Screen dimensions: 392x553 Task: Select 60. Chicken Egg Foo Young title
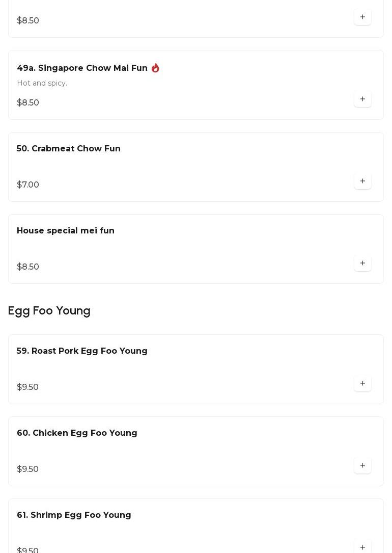pyautogui.click(x=77, y=433)
